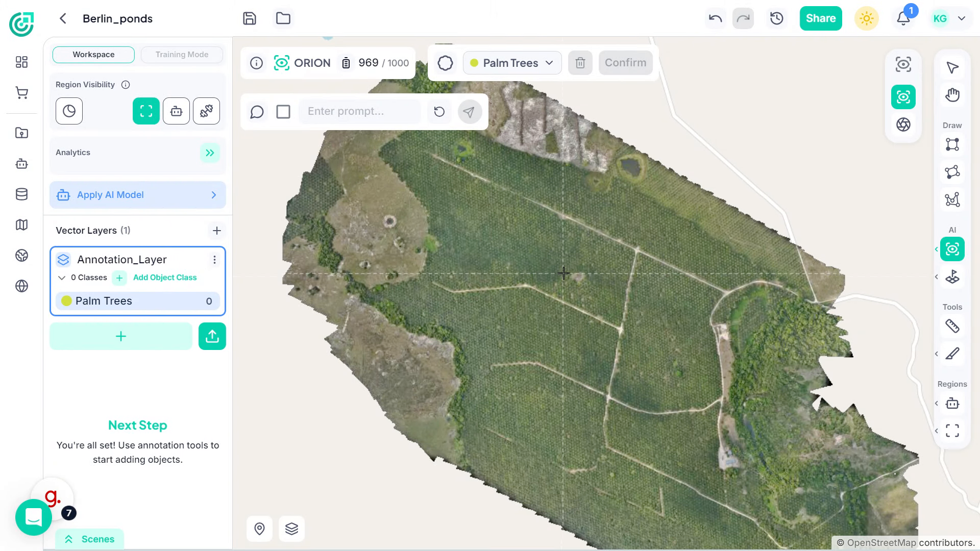Open the globe icon in sidebar

click(21, 286)
